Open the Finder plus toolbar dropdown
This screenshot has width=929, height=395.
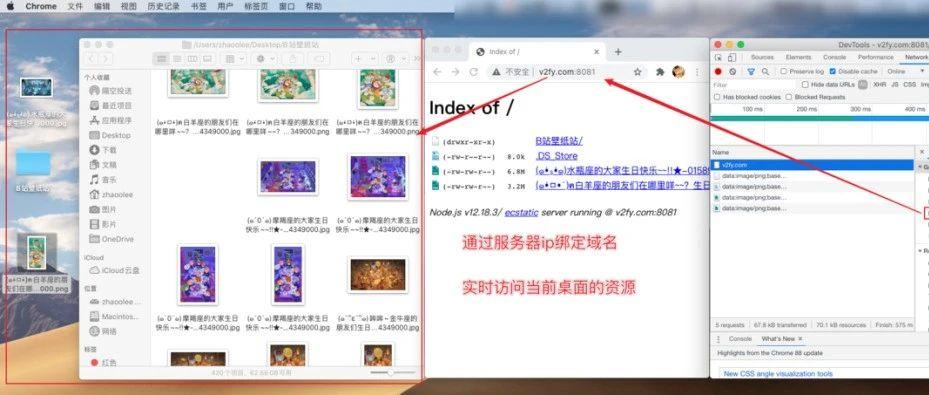pyautogui.click(x=364, y=59)
